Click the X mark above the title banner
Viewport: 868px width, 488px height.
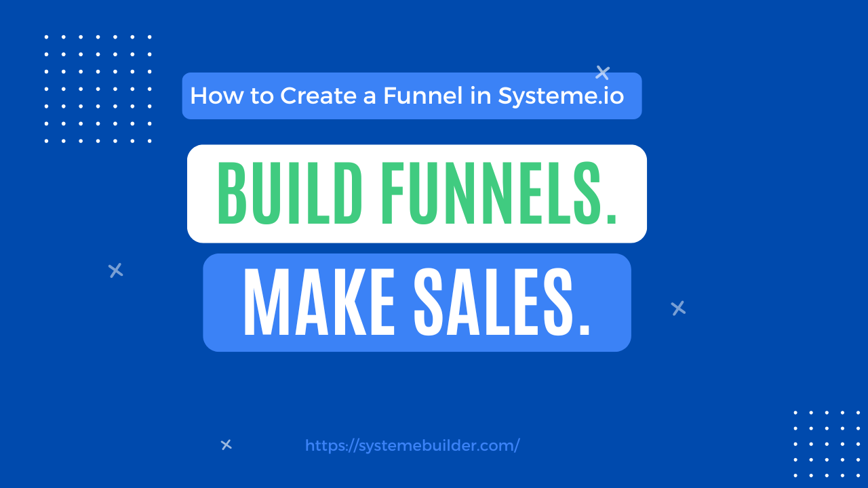click(x=602, y=72)
